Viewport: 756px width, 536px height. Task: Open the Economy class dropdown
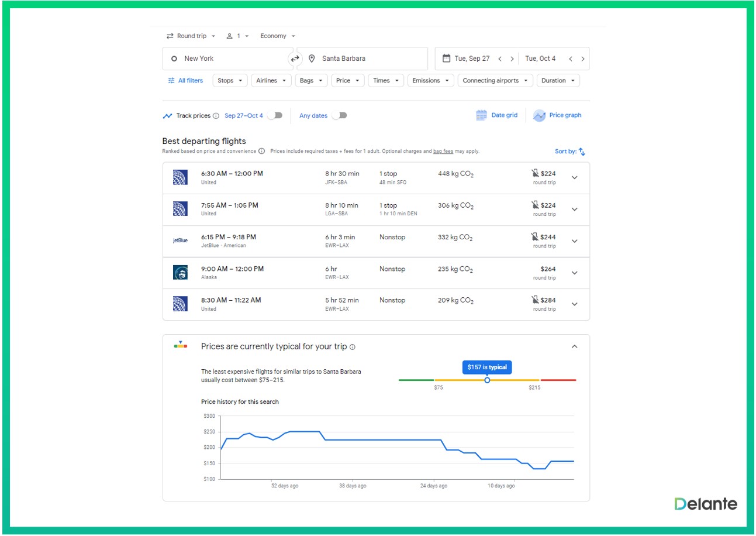pos(278,36)
